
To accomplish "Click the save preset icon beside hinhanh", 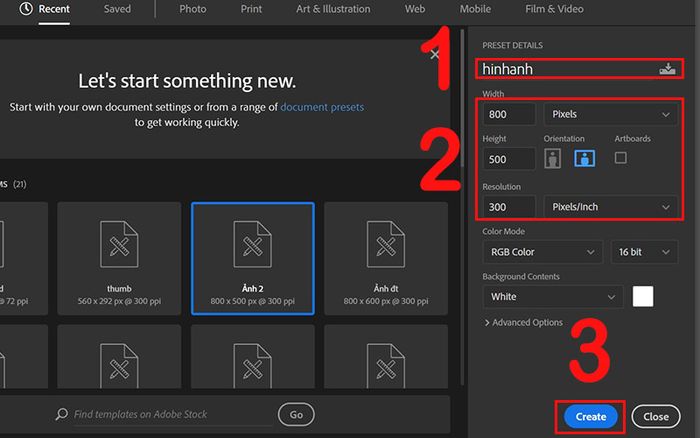I will click(667, 69).
